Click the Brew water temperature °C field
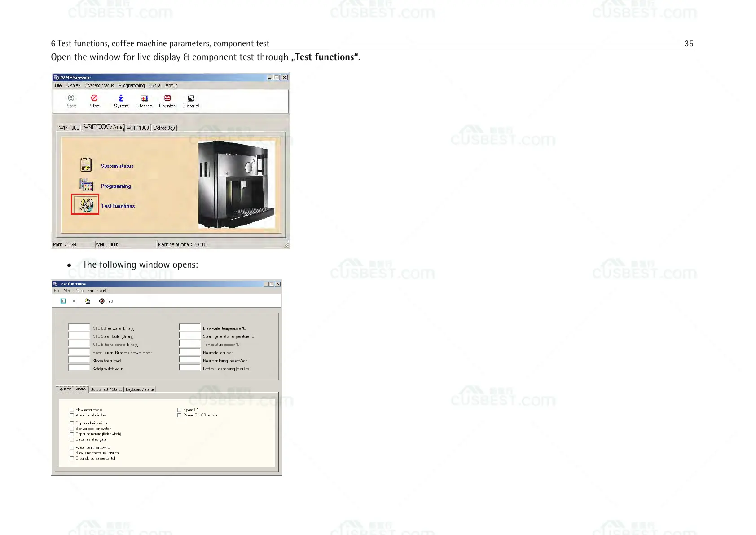The image size is (756, 535). [189, 327]
